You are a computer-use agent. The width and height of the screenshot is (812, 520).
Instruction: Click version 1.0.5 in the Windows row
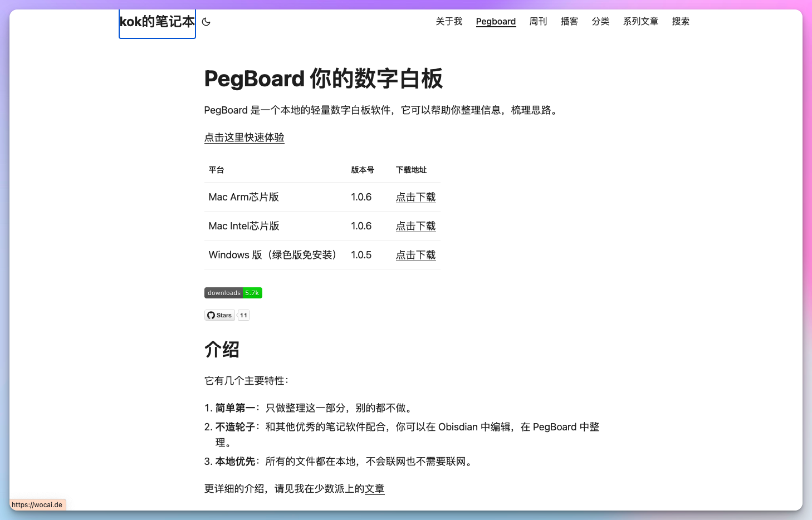tap(361, 255)
